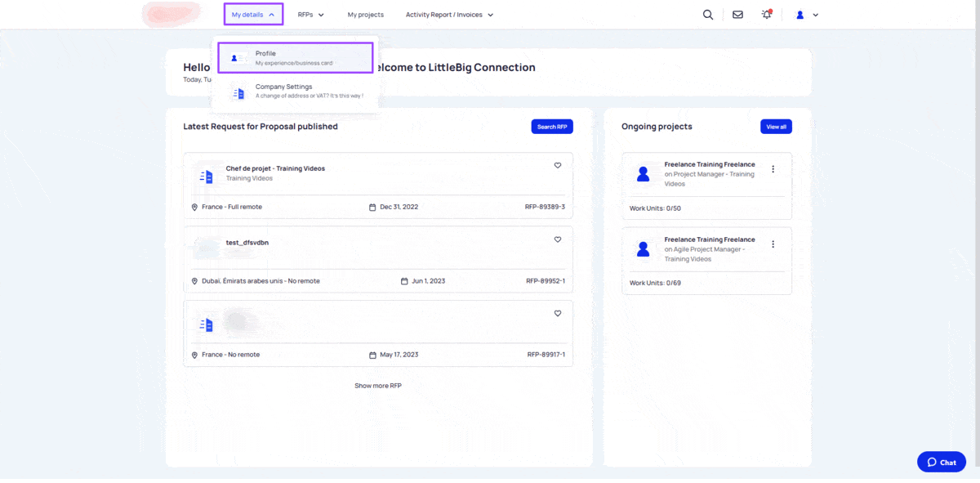Open Freelance Training on Agile Project Manager

(710, 239)
